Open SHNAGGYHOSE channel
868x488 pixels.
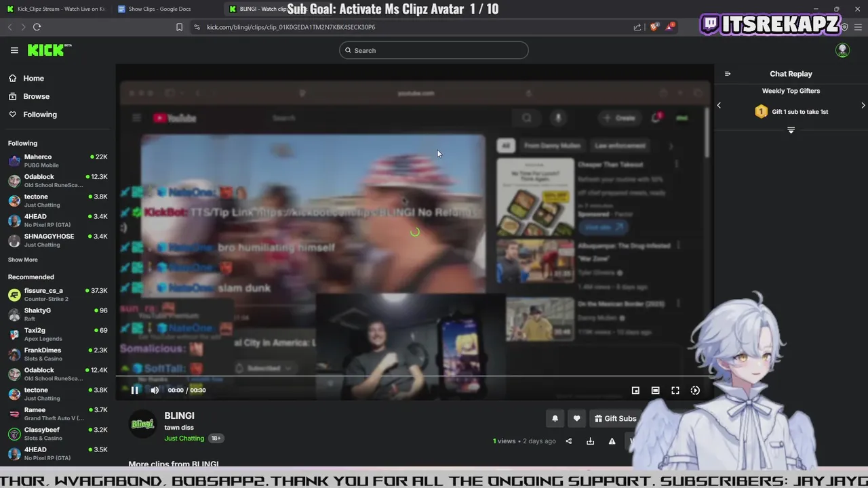58,240
